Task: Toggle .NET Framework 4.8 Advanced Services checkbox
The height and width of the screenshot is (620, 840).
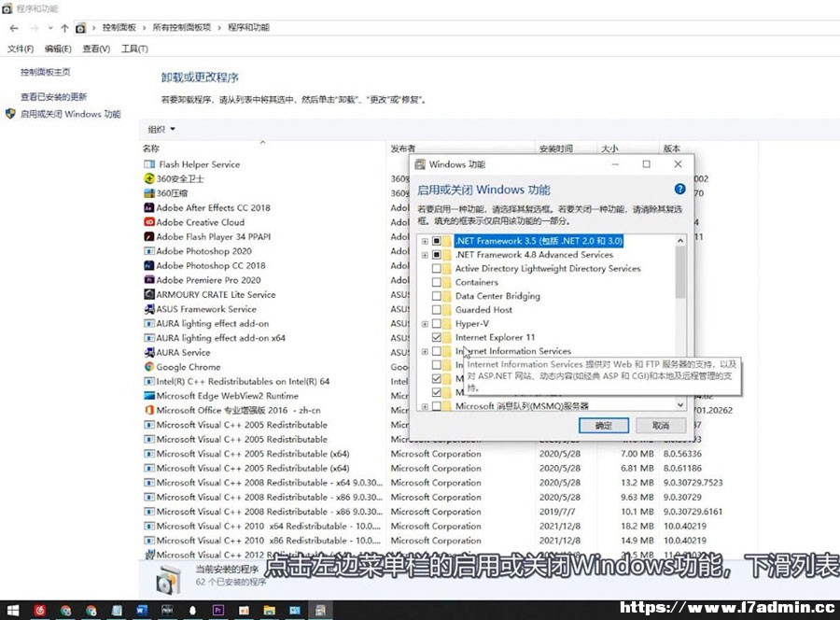Action: click(x=437, y=255)
